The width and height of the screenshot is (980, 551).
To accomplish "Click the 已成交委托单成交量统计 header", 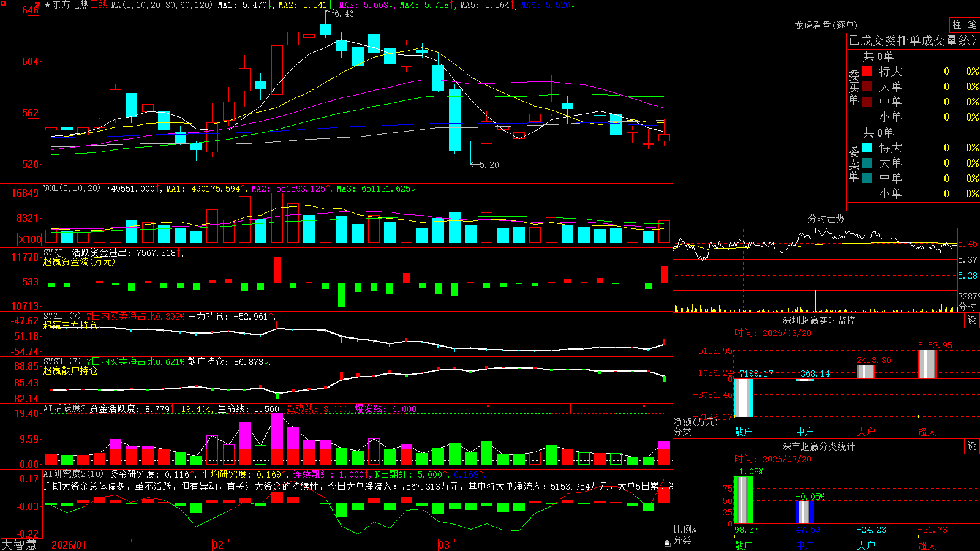I will coord(914,41).
